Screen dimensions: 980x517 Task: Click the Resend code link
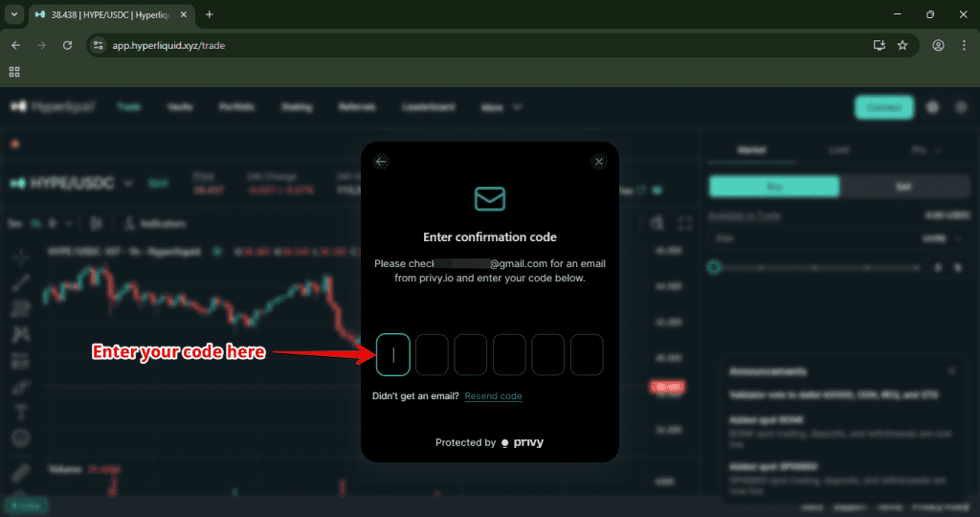[x=493, y=396]
